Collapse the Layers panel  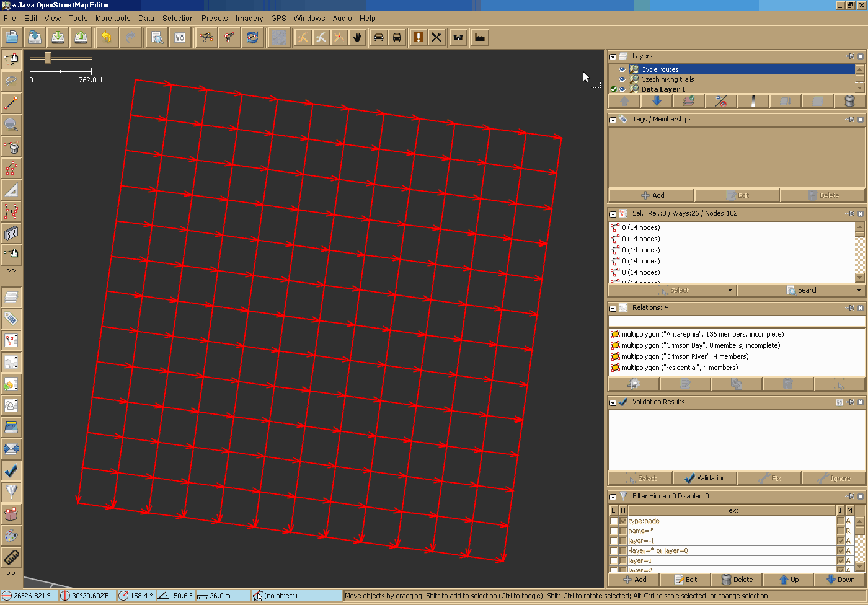[x=613, y=56]
